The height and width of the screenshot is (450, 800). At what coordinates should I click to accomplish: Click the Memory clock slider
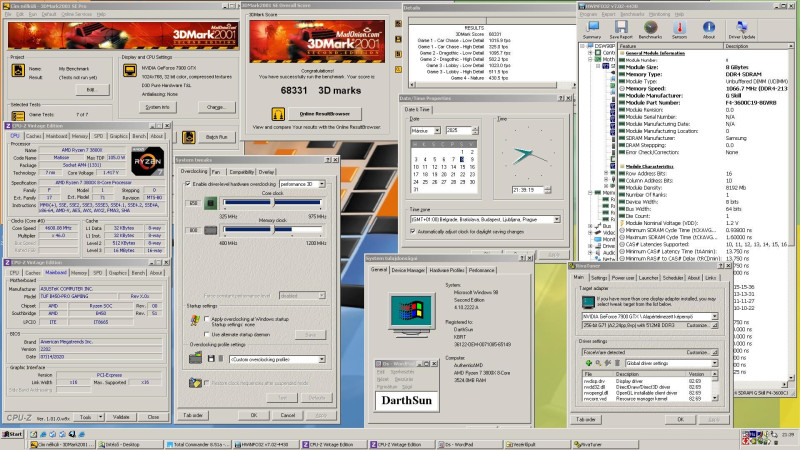tap(272, 230)
